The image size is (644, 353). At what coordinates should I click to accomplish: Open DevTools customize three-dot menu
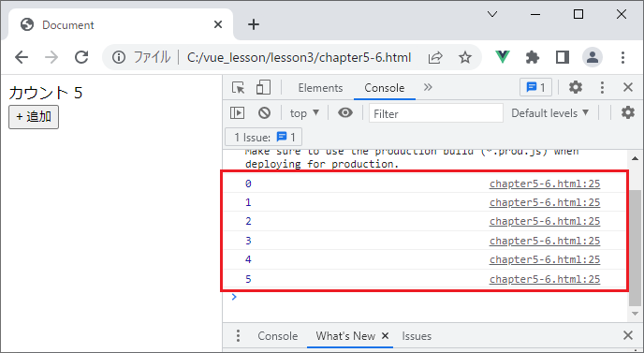pyautogui.click(x=602, y=87)
